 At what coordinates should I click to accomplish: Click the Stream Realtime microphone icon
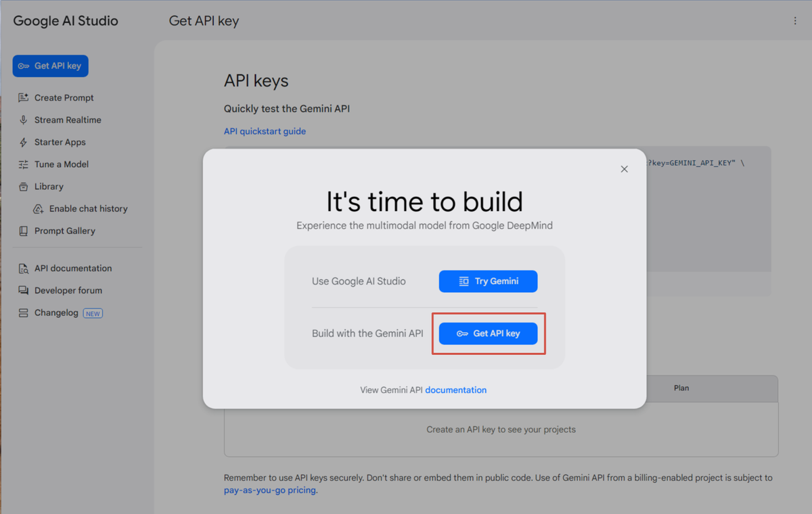[x=24, y=120]
